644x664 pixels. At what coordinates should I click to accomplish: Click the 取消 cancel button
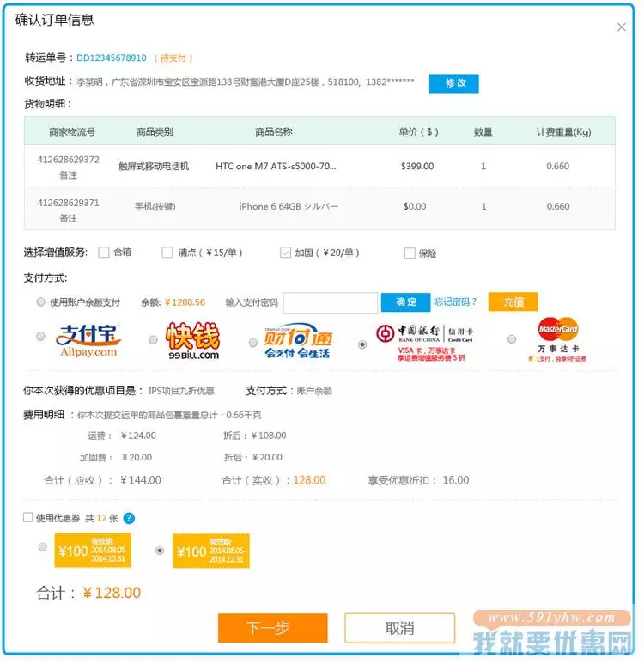[399, 628]
